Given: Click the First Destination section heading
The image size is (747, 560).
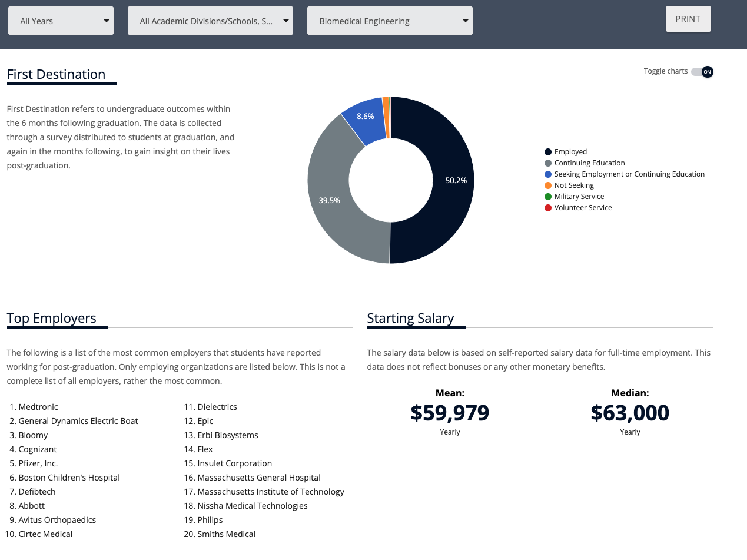Looking at the screenshot, I should coord(56,74).
